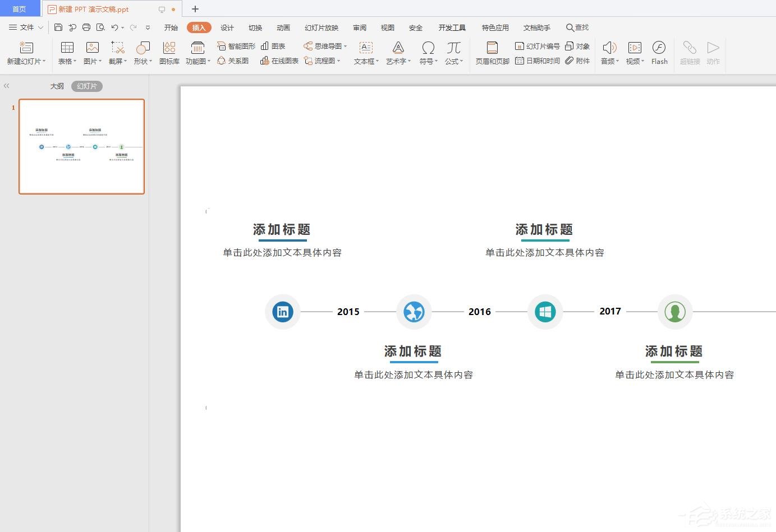The image size is (776, 532).
Task: Insert an equation (公式)
Action: pyautogui.click(x=452, y=52)
